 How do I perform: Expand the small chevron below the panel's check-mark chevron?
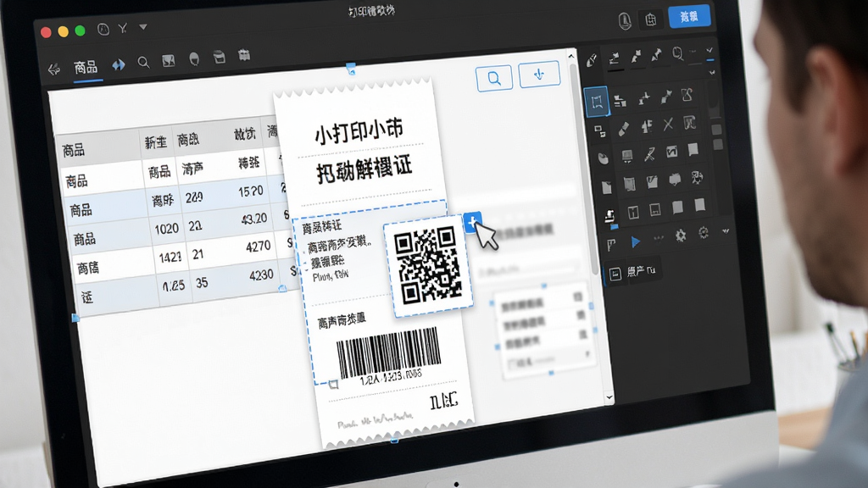712,73
